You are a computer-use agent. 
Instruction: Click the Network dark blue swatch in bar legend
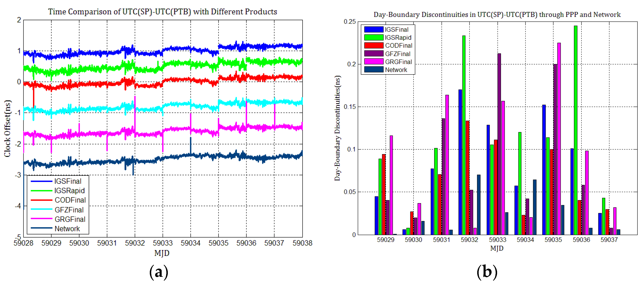374,70
